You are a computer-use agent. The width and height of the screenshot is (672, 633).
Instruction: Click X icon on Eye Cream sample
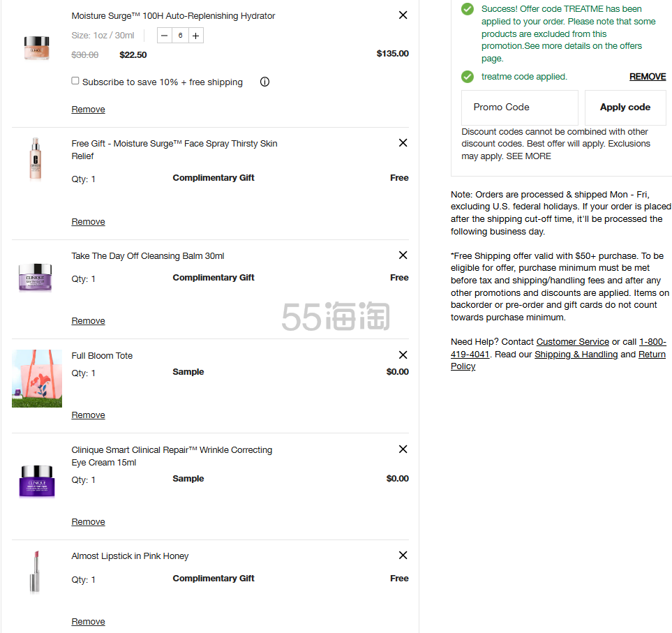(x=403, y=449)
